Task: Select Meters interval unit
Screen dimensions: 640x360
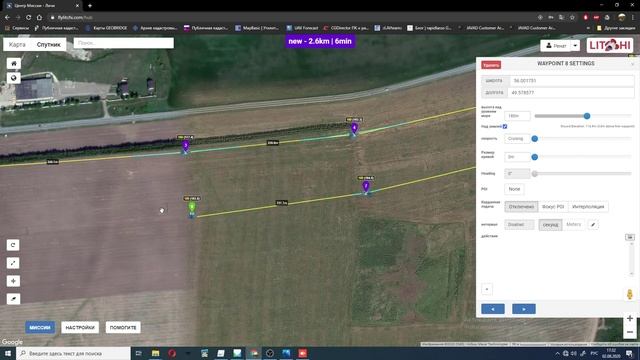Action: click(573, 224)
